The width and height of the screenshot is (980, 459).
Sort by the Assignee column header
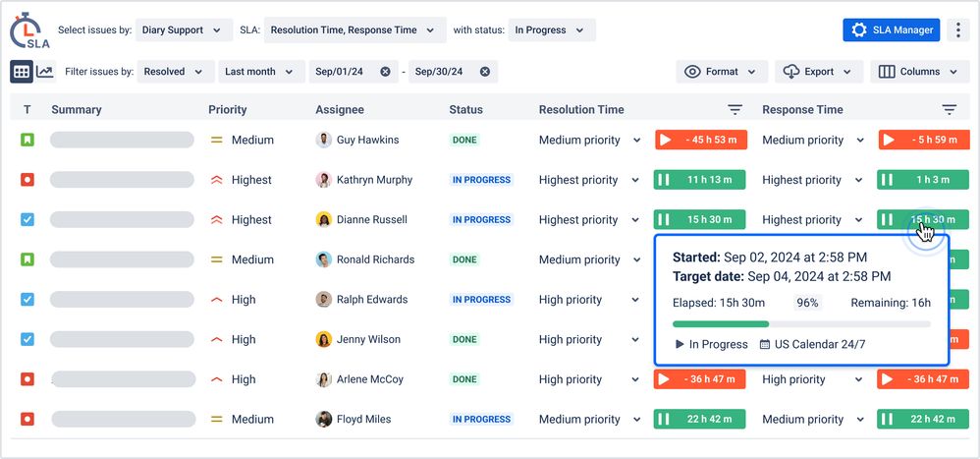(x=340, y=110)
